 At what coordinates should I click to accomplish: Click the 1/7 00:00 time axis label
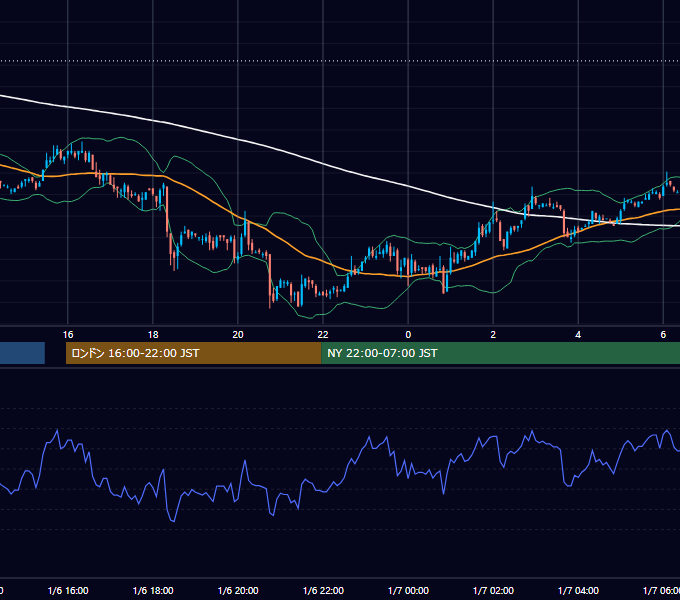pos(408,590)
